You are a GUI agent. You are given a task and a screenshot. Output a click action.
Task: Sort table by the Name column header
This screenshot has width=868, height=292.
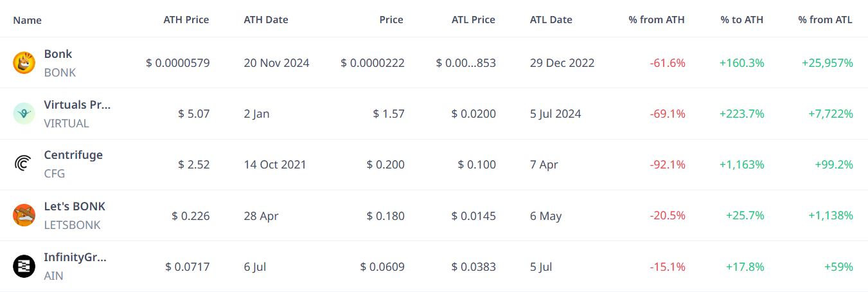[27, 20]
